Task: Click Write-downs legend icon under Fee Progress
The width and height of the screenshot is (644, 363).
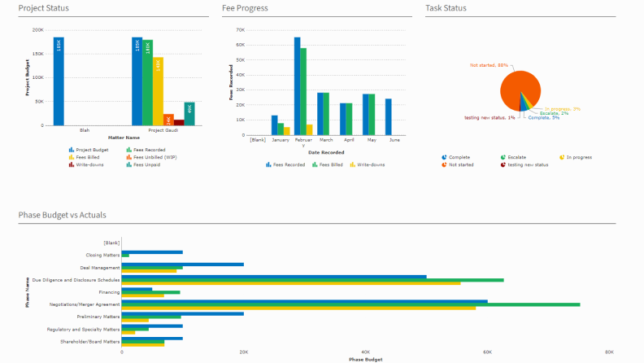Action: click(x=352, y=164)
